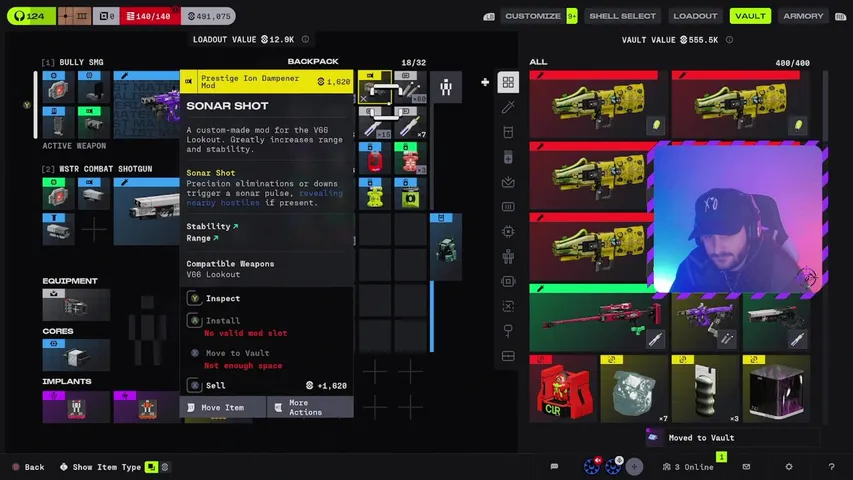
Task: Choose Sell for +1,620 credits
Action: [x=267, y=385]
